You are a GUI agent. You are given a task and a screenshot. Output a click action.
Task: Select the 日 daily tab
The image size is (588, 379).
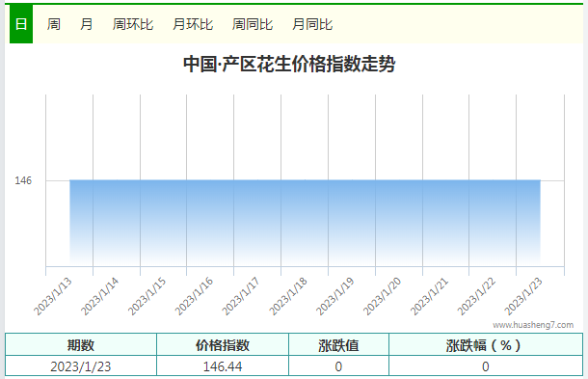(x=21, y=24)
